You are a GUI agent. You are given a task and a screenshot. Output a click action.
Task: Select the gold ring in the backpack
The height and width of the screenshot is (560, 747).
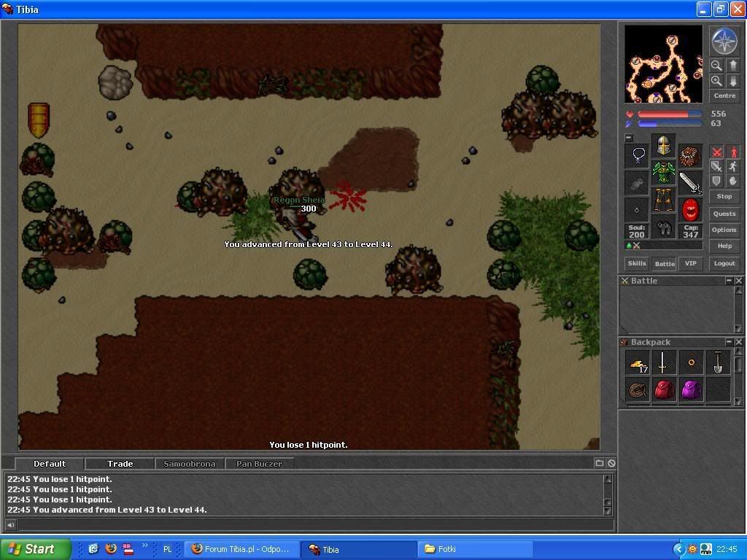click(x=691, y=364)
